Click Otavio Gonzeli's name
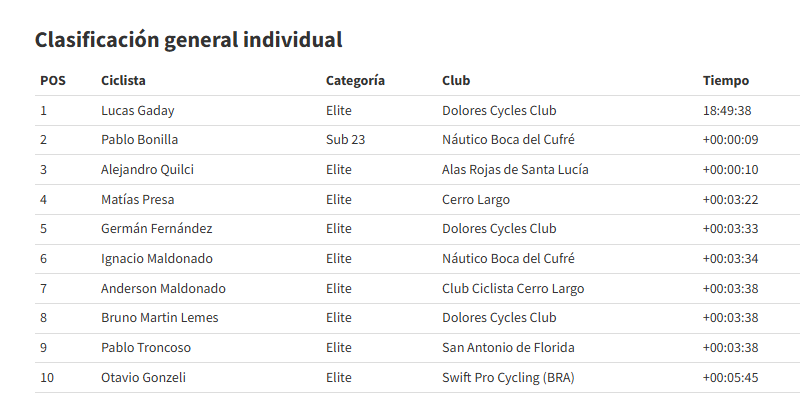The height and width of the screenshot is (420, 800). click(x=143, y=378)
